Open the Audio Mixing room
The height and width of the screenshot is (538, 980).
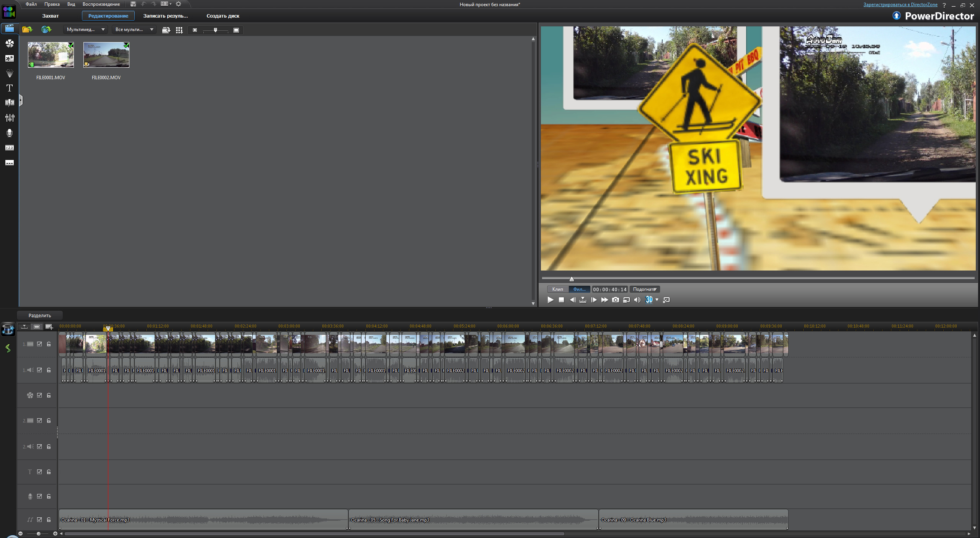pyautogui.click(x=10, y=118)
